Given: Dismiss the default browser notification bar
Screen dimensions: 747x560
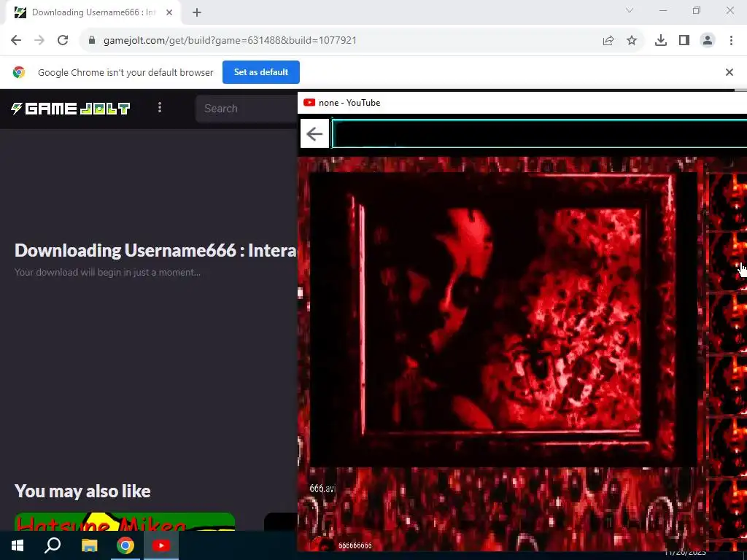Looking at the screenshot, I should [x=729, y=72].
